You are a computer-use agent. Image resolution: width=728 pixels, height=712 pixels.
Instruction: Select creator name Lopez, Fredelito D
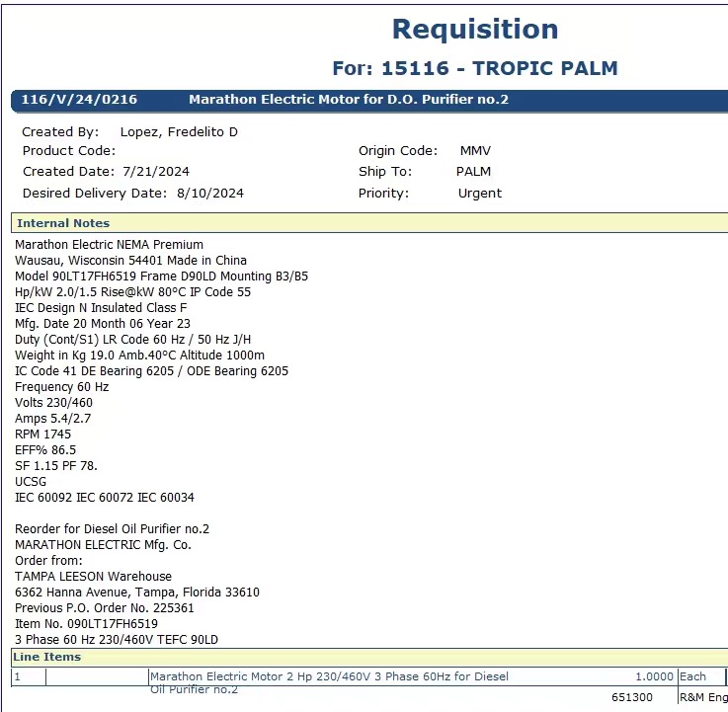pyautogui.click(x=179, y=131)
